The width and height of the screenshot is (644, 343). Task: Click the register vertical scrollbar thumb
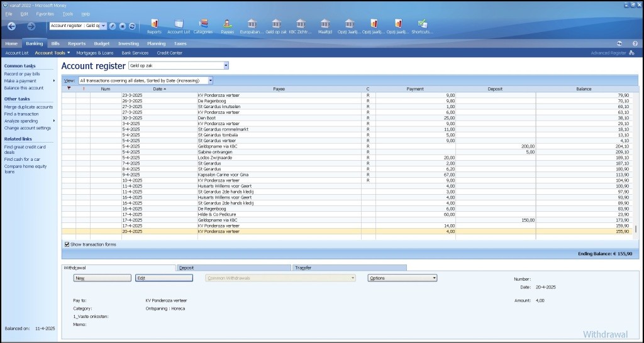click(635, 229)
